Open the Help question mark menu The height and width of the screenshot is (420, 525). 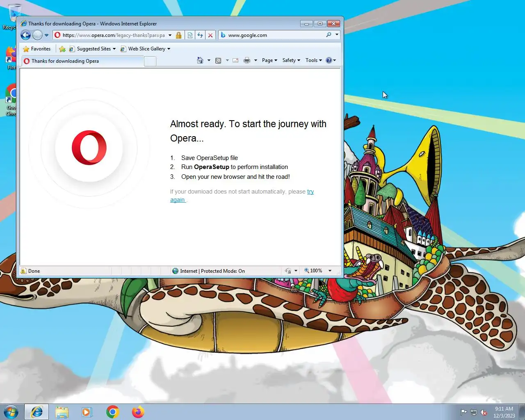click(x=331, y=60)
